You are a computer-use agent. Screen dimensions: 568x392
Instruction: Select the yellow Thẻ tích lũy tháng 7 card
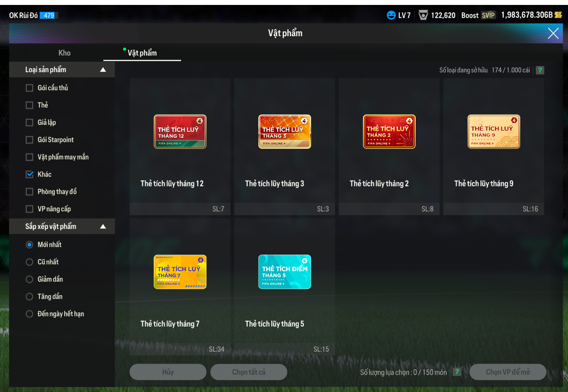pyautogui.click(x=180, y=272)
